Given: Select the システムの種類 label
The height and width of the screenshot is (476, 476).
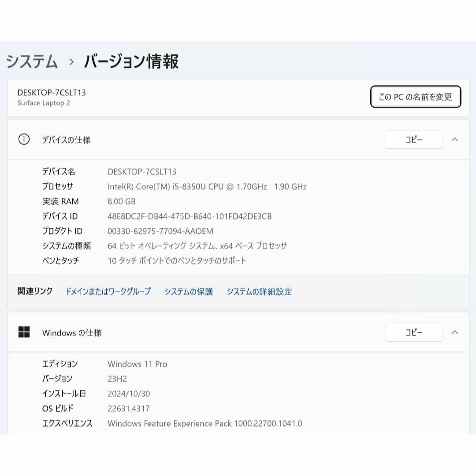Looking at the screenshot, I should (x=67, y=246).
